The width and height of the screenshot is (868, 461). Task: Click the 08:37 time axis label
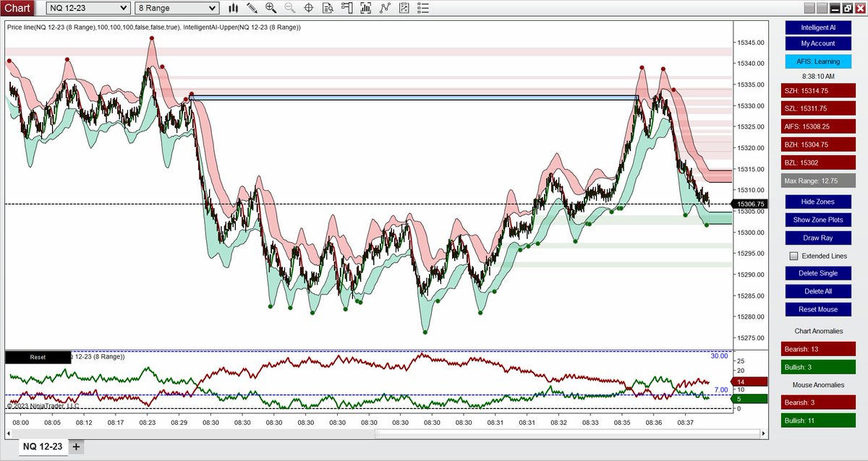coord(685,423)
